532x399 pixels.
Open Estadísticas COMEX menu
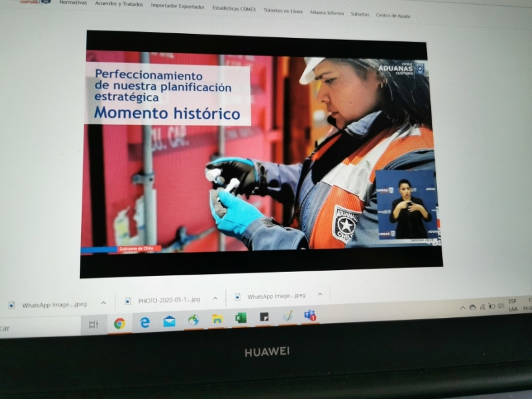coord(234,9)
